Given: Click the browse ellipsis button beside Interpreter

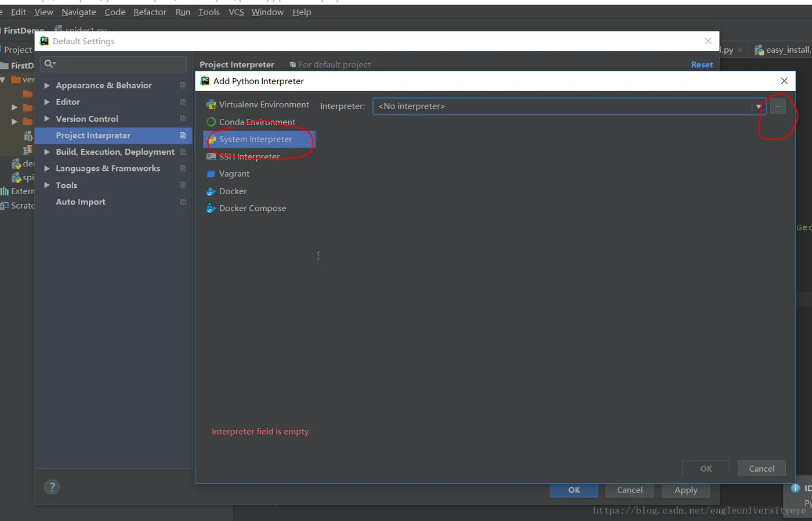Looking at the screenshot, I should point(778,107).
